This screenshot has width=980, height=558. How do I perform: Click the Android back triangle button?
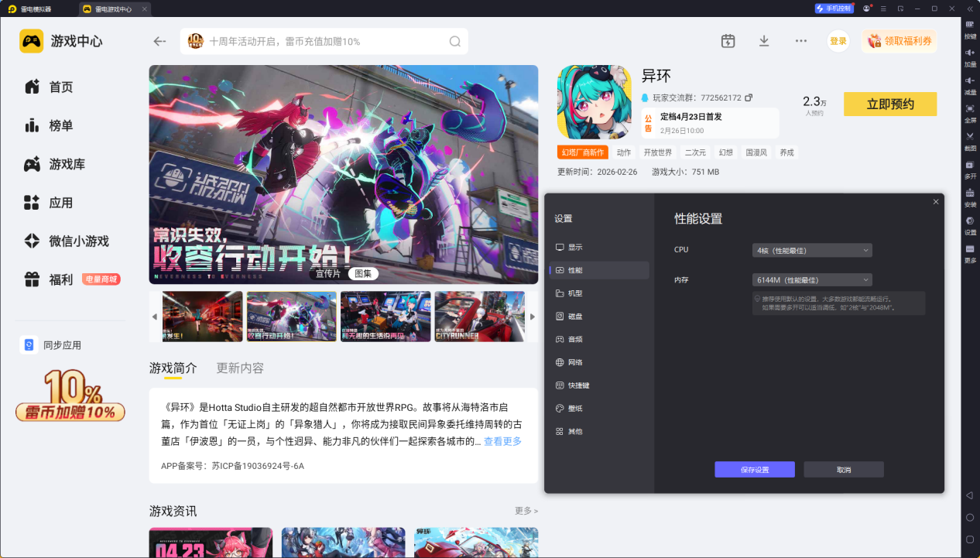tap(970, 495)
